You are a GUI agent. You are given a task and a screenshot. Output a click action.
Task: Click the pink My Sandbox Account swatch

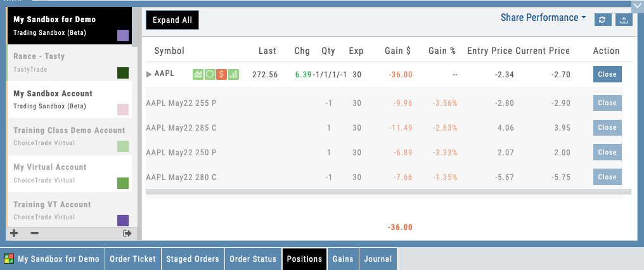(x=123, y=110)
